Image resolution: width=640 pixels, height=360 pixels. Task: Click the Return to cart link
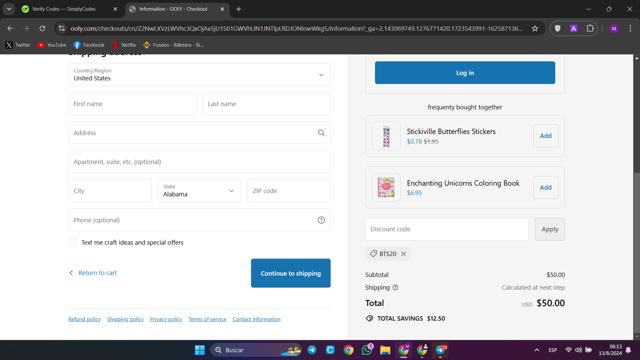pyautogui.click(x=93, y=273)
